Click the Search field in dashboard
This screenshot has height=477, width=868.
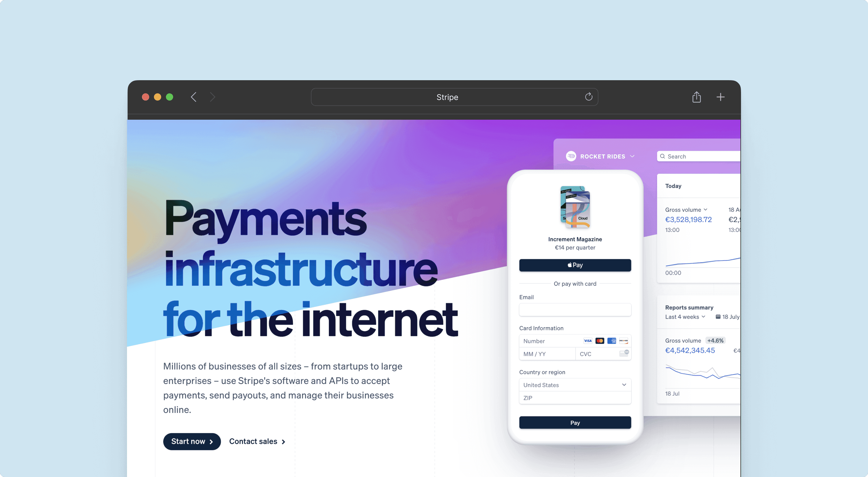click(699, 156)
